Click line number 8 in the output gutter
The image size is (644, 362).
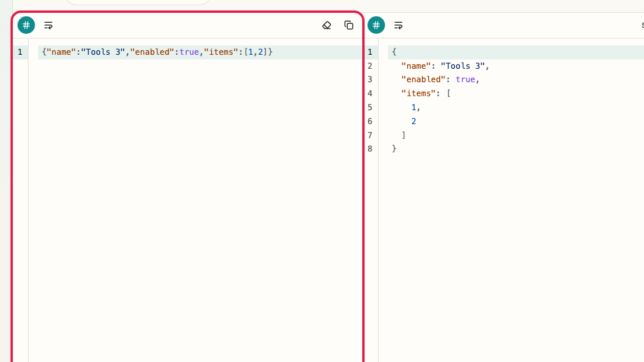pyautogui.click(x=370, y=149)
